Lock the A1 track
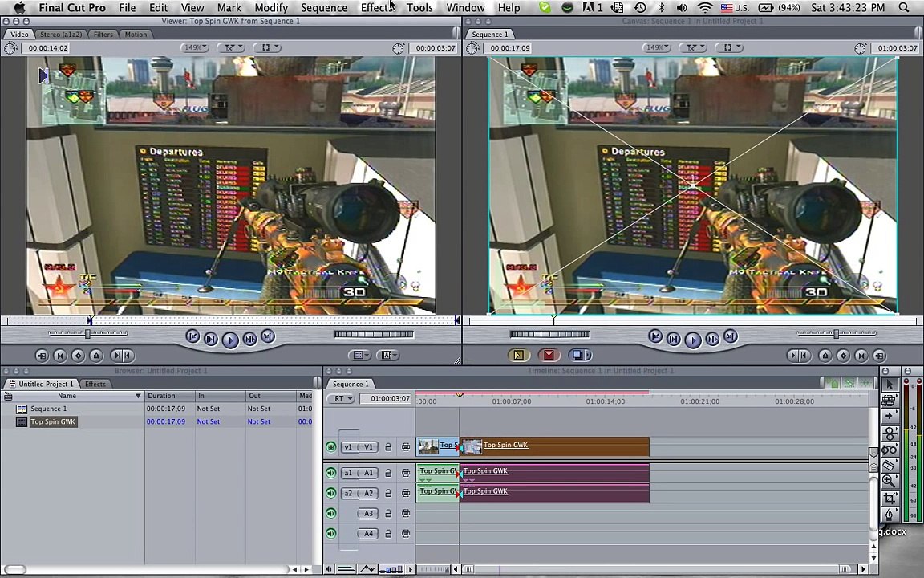The height and width of the screenshot is (578, 924). (x=388, y=473)
